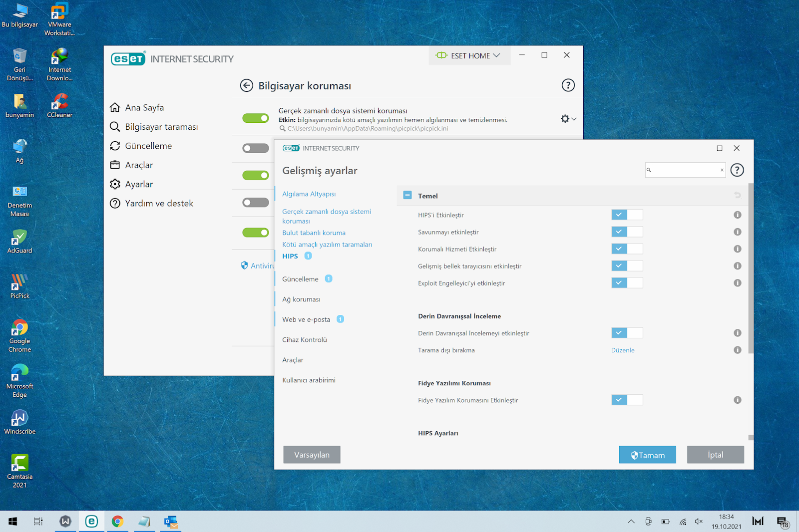The image size is (799, 532).
Task: Click revert arrow in Temel header
Action: tap(737, 195)
